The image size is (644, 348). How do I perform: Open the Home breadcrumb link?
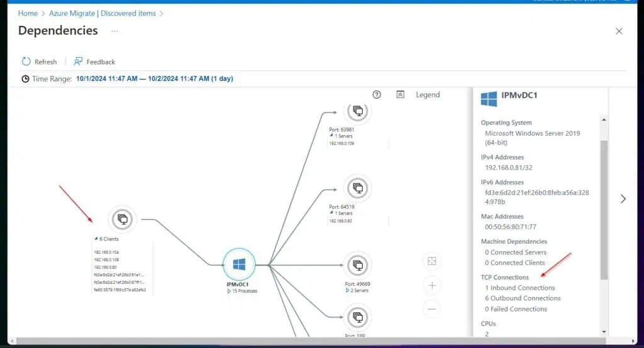coord(28,13)
